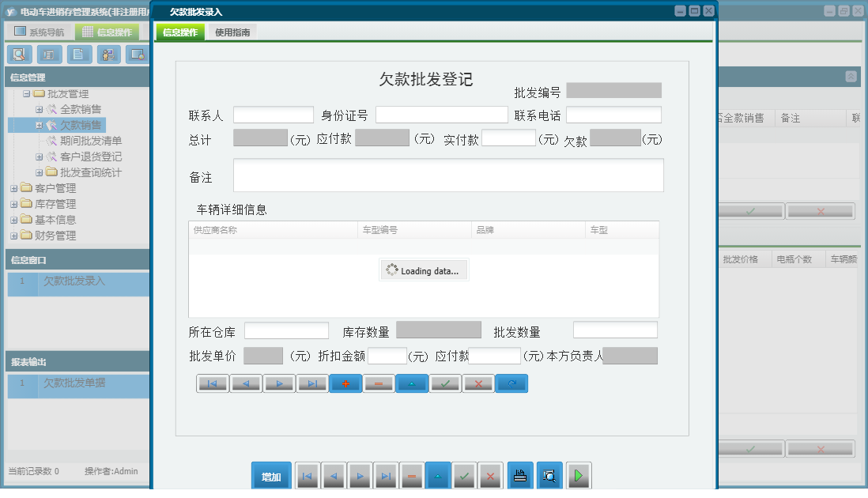868x498 pixels.
Task: Expand the 库存管理 folder
Action: pyautogui.click(x=14, y=204)
